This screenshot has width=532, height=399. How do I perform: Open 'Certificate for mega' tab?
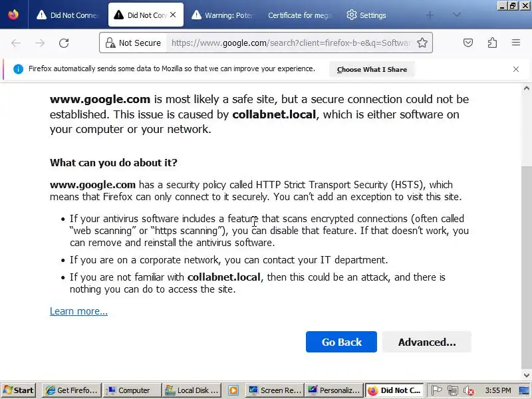(x=300, y=15)
